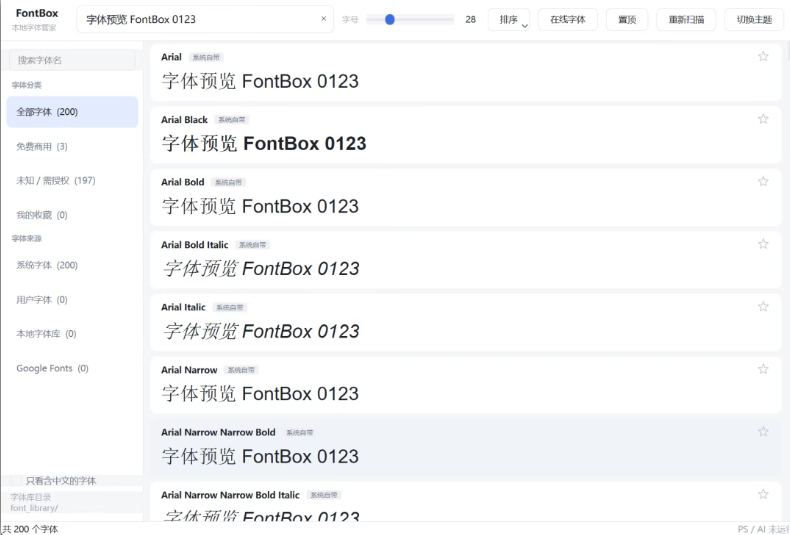The width and height of the screenshot is (790, 535).
Task: Select the Arial Black font name
Action: click(184, 119)
